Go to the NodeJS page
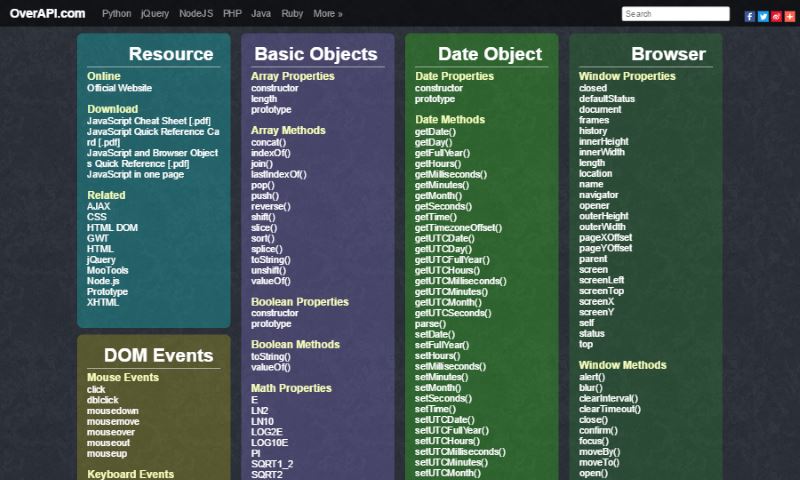 tap(196, 15)
